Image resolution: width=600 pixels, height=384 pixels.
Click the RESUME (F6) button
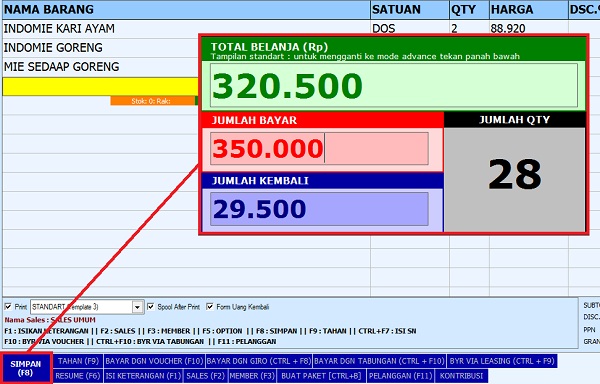point(78,376)
